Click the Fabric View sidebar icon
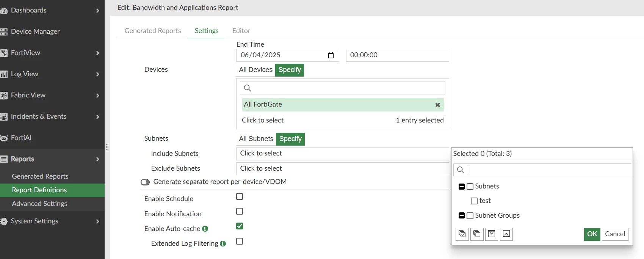The height and width of the screenshot is (259, 644). 4,96
